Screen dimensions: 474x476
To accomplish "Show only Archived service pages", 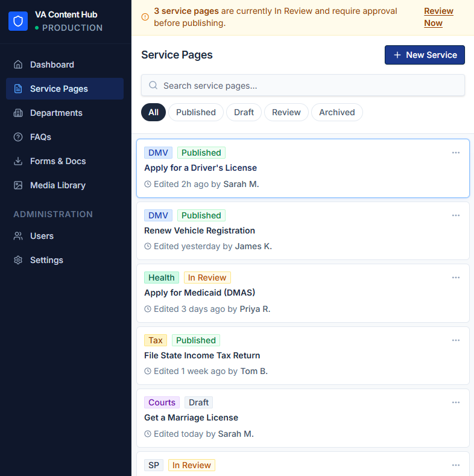I will pos(337,112).
